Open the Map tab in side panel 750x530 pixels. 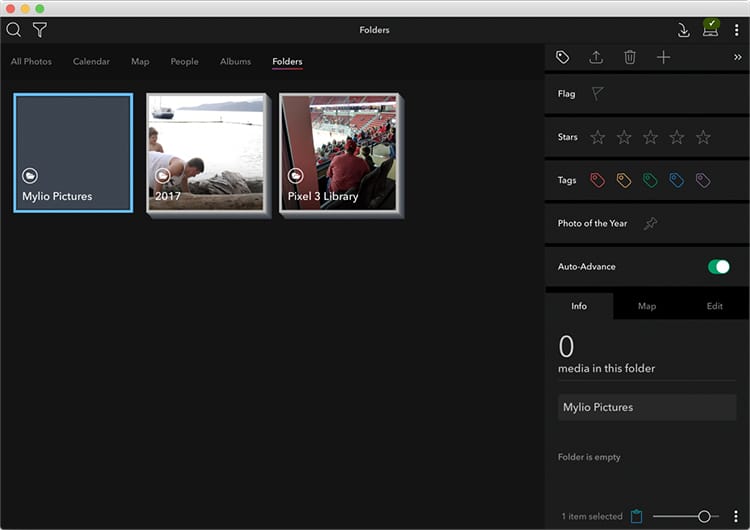[647, 306]
